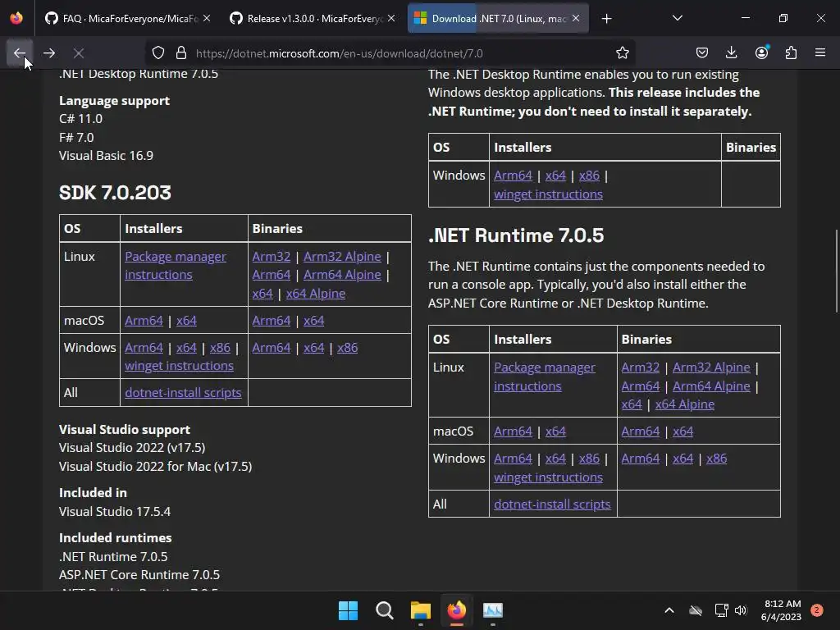Open the Windows Start menu
Screen dimensions: 840x630
[x=348, y=610]
